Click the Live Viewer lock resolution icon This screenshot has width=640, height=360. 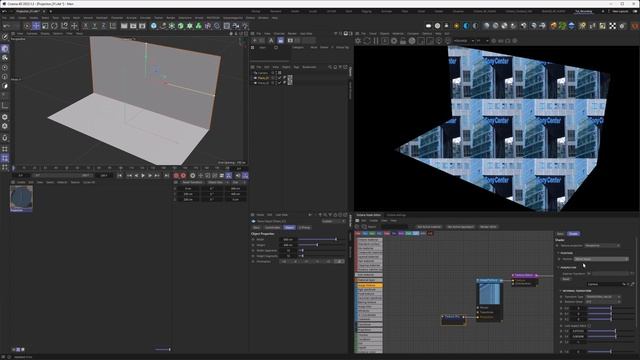403,41
